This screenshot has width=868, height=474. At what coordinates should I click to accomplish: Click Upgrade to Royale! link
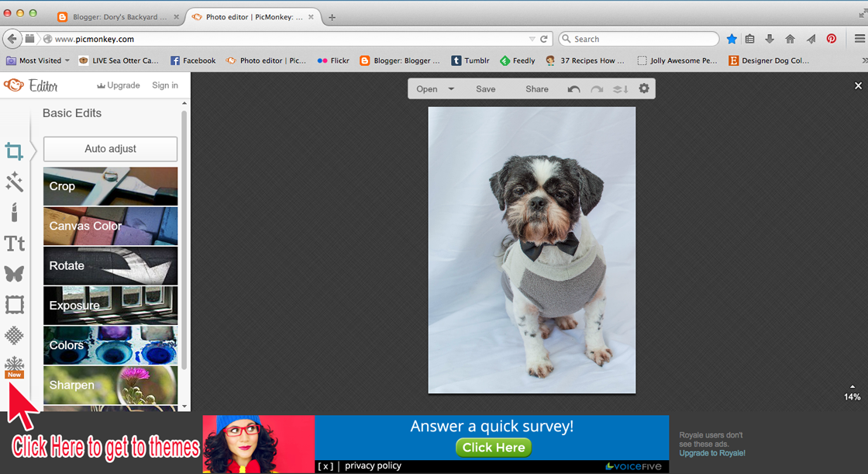[x=712, y=453]
